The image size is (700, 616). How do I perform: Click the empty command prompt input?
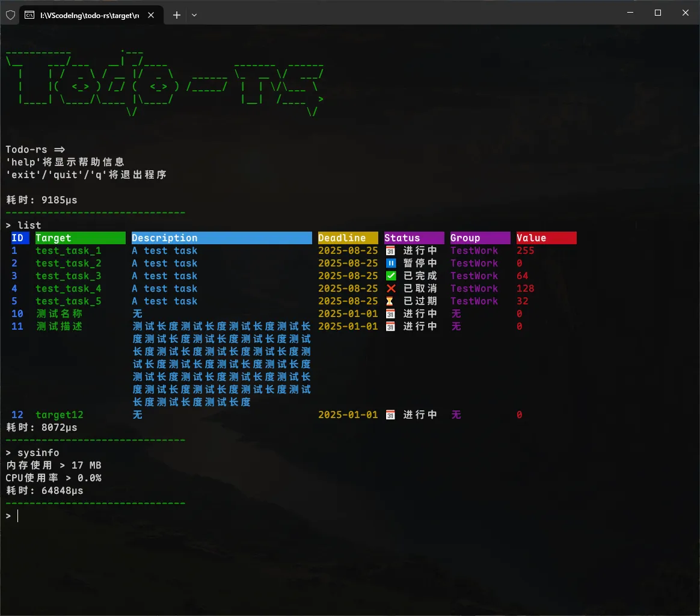coord(18,516)
